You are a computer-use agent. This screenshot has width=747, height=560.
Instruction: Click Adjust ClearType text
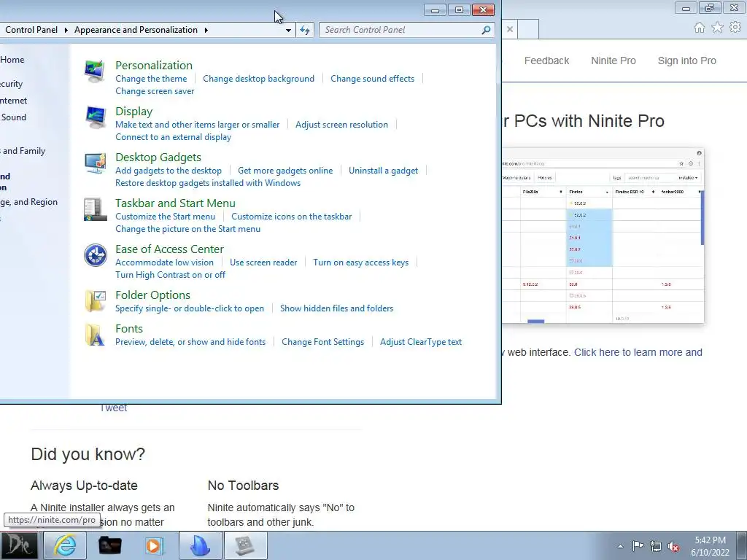(x=421, y=342)
